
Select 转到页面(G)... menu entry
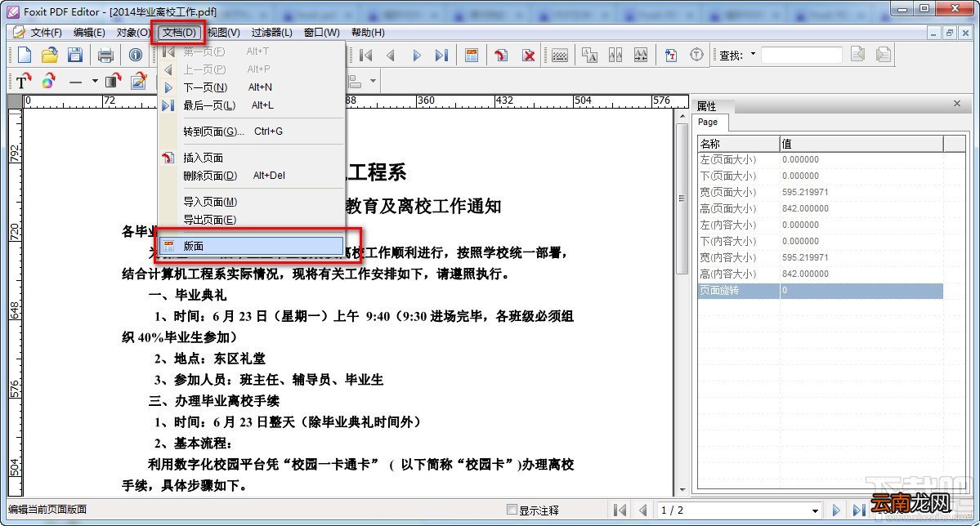pos(251,131)
